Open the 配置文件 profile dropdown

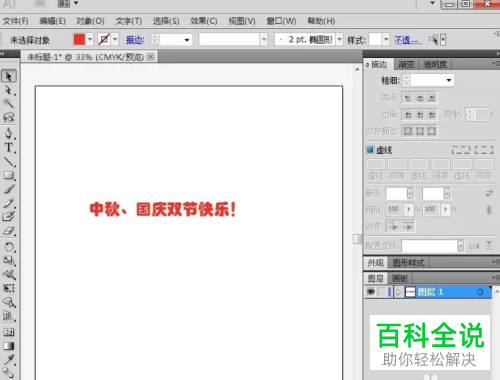460,246
